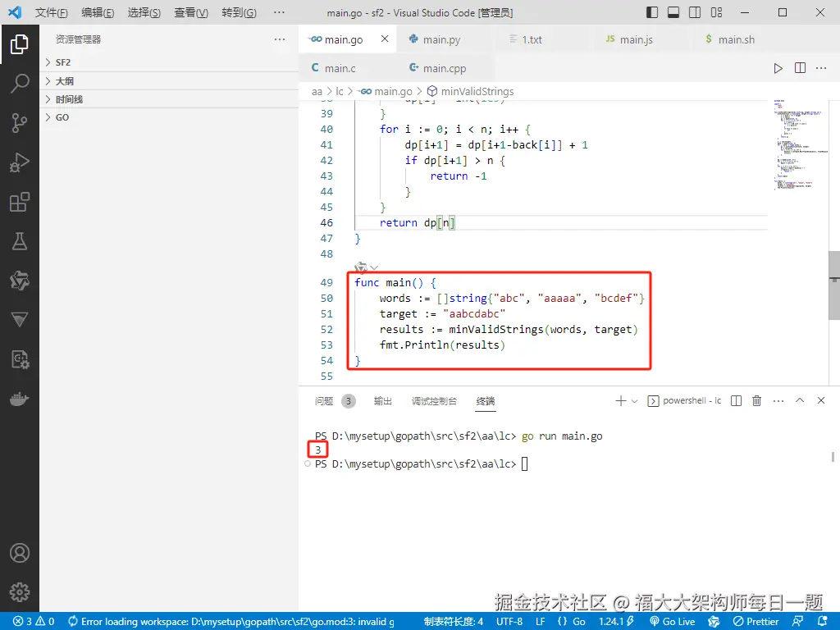Viewport: 840px width, 630px height.
Task: Open the Explorer view in activity bar
Action: [x=20, y=44]
